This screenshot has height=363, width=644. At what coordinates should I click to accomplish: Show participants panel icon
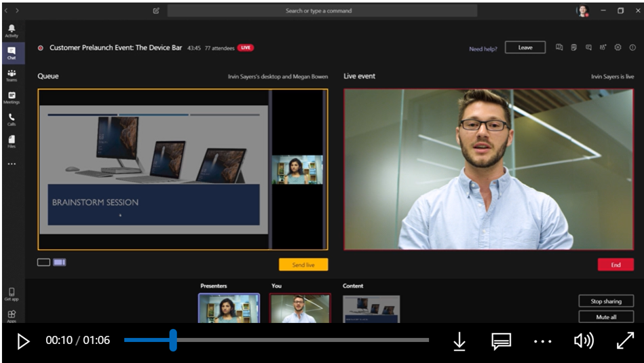[x=603, y=47]
